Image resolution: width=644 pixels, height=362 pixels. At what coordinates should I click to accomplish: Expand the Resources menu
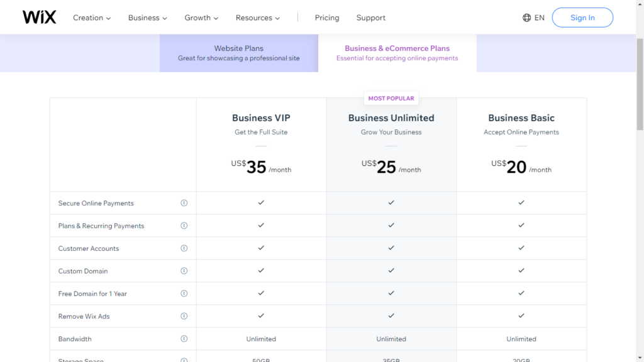pos(258,18)
